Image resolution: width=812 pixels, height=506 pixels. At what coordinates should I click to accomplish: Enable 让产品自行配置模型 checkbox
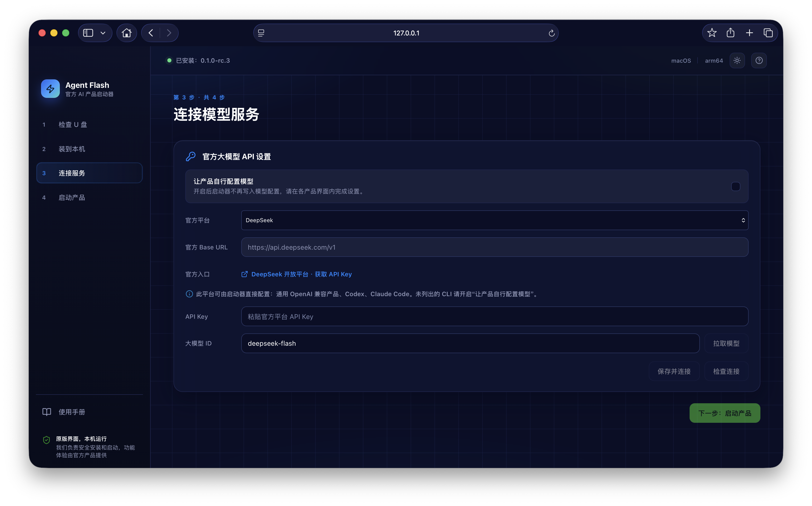736,186
